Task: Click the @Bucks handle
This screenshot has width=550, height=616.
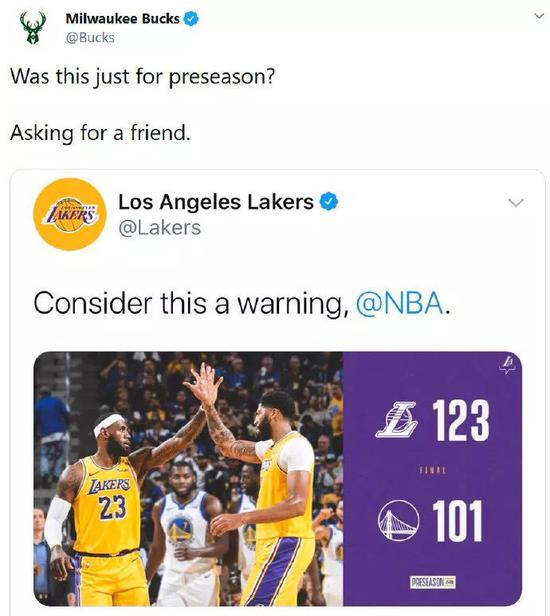Action: tap(90, 38)
